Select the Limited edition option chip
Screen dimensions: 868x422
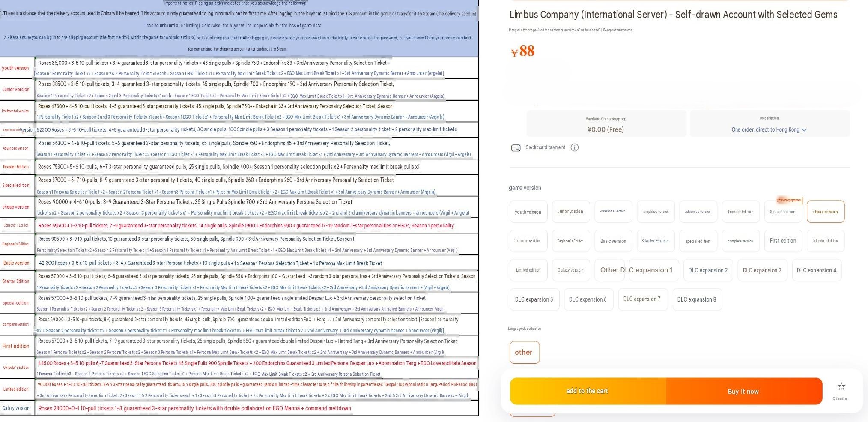[x=528, y=270]
